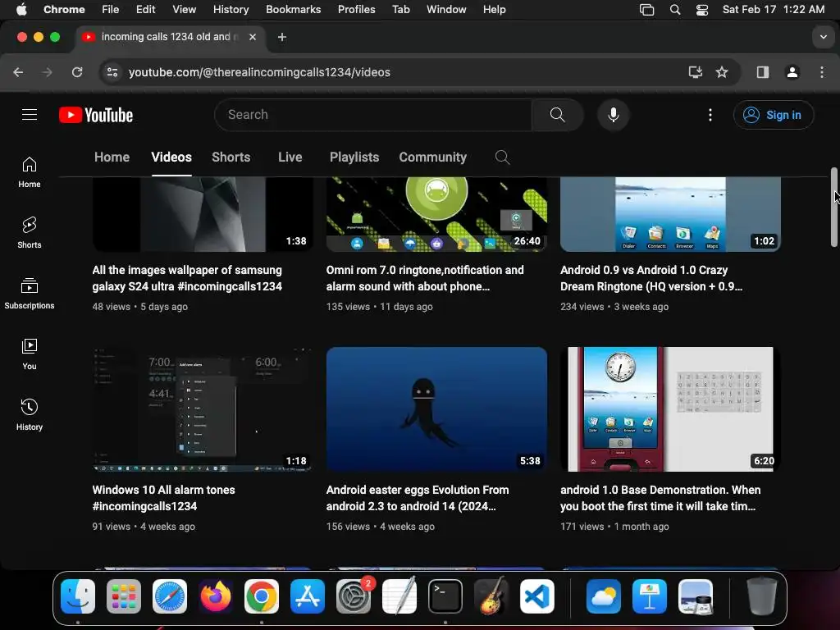Go back with the browser back arrow

pos(18,72)
